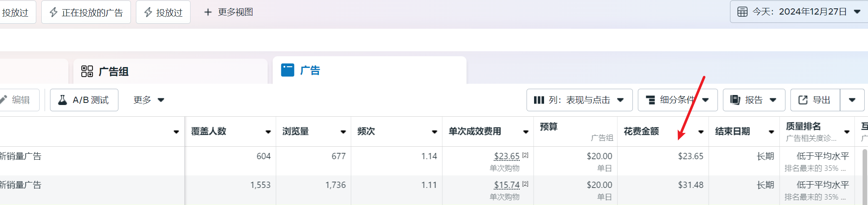Click the lightning icon on 正在投放的广告
The height and width of the screenshot is (205, 868).
tap(53, 12)
